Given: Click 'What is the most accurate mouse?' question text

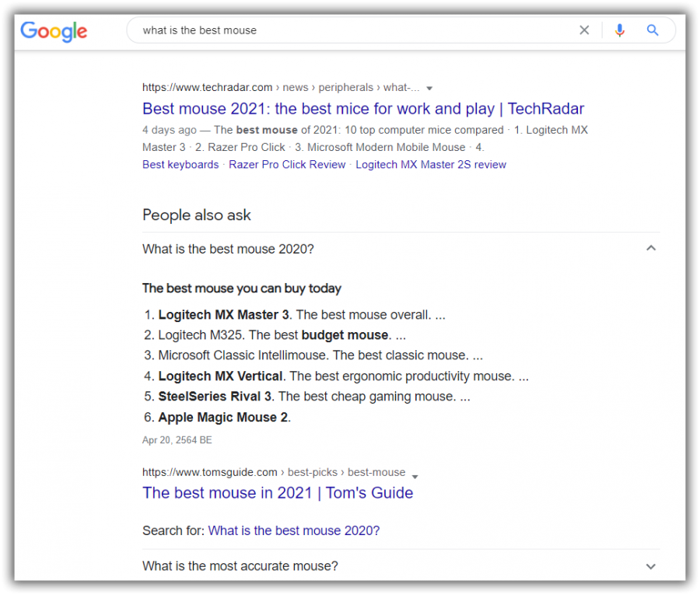Looking at the screenshot, I should [240, 566].
